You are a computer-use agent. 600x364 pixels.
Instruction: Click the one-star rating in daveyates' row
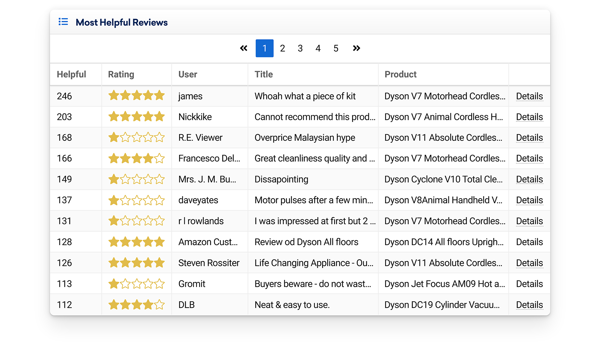click(x=137, y=200)
